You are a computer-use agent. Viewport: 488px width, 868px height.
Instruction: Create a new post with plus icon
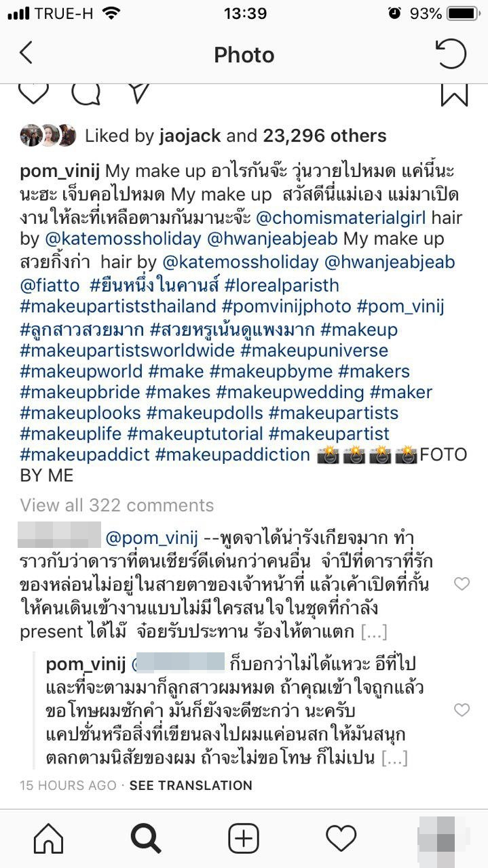click(243, 840)
